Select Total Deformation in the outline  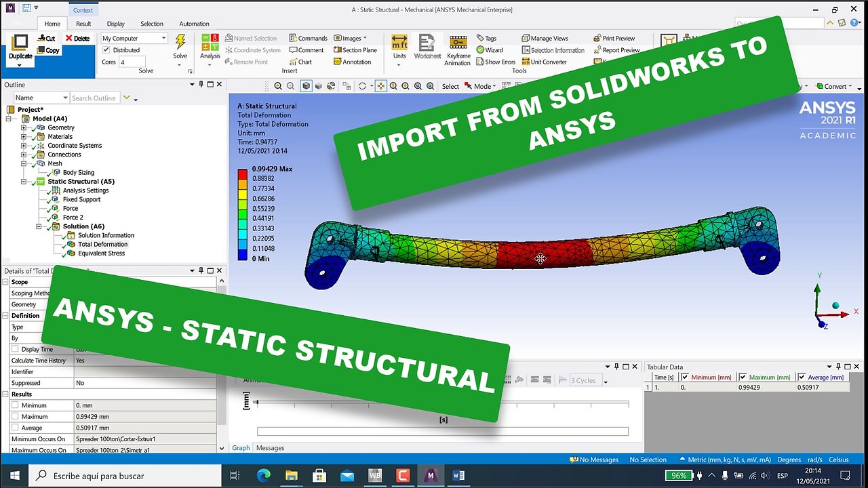click(x=102, y=244)
